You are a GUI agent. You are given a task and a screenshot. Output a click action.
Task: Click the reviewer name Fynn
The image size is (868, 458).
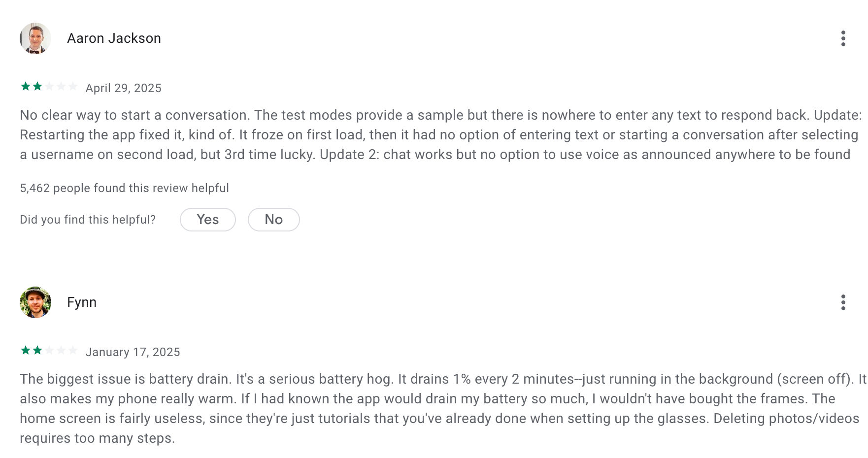[x=82, y=302]
